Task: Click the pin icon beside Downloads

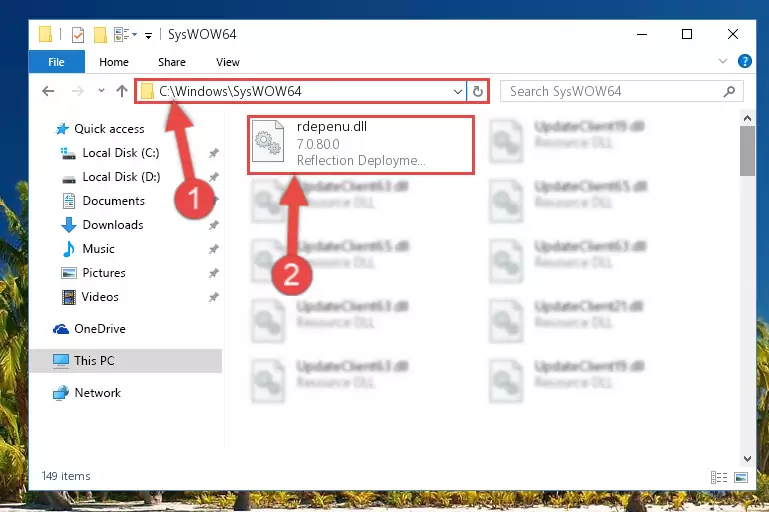Action: point(213,225)
